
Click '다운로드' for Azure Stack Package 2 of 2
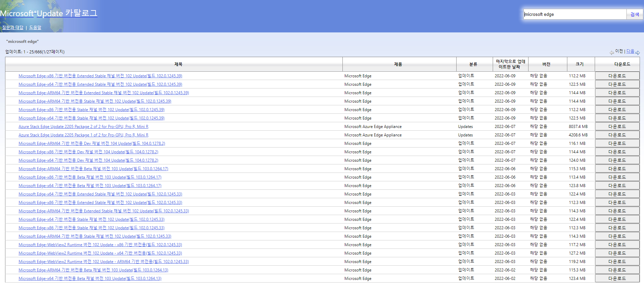617,127
